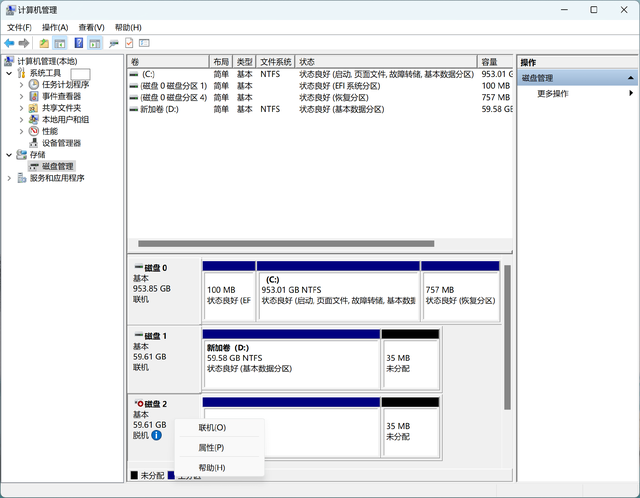
Task: Click the vertical scrollbar of disk graphic pane
Action: (507, 337)
